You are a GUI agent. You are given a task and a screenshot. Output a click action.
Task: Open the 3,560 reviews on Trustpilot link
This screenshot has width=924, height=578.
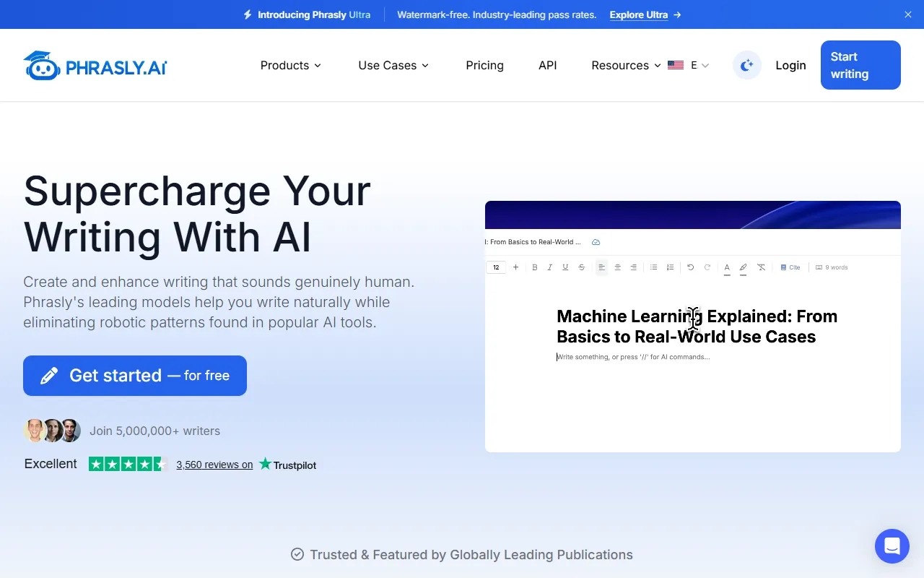(x=246, y=465)
